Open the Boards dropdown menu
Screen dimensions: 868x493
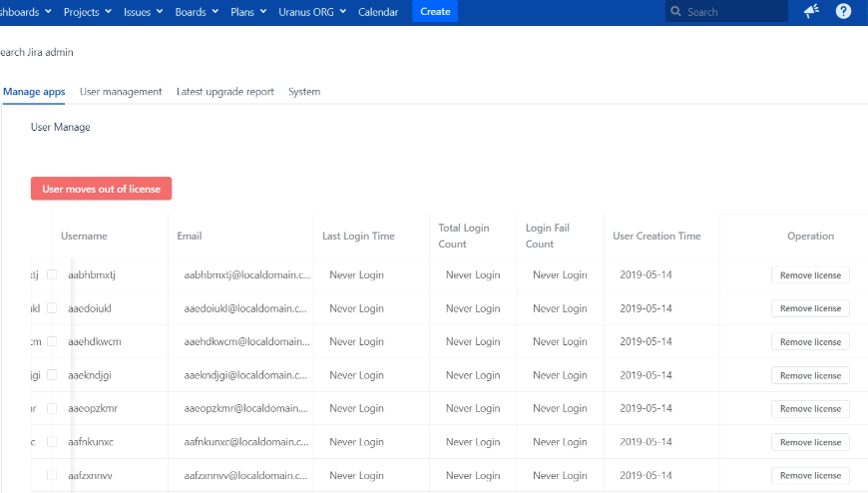click(x=197, y=12)
